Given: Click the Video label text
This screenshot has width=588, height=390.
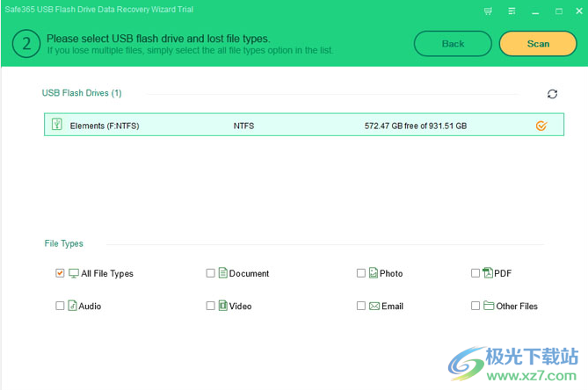Looking at the screenshot, I should (240, 306).
